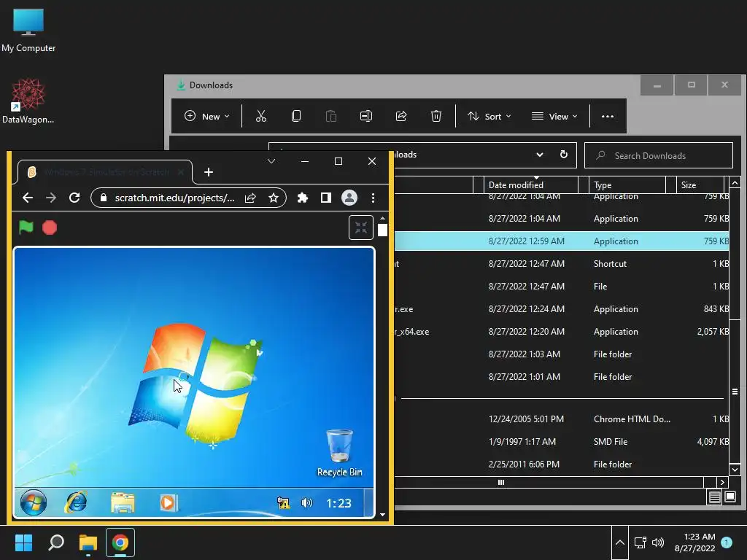
Task: Click the simulator volume speaker icon
Action: (307, 503)
